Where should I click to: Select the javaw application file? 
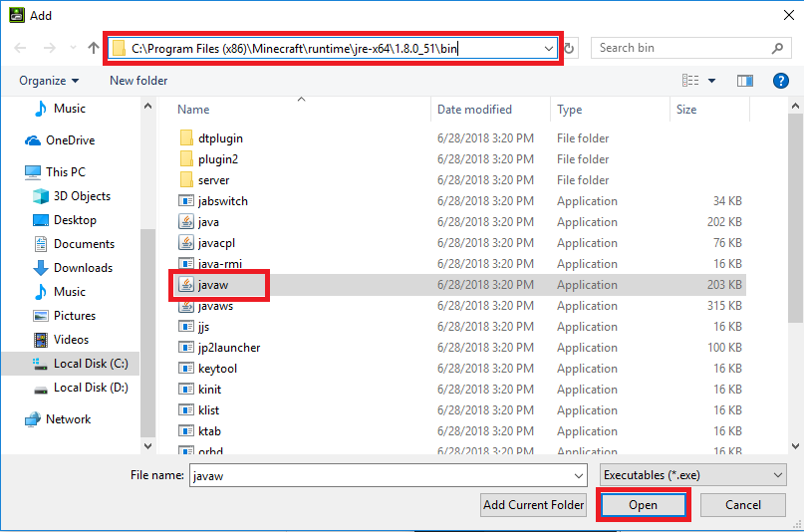click(215, 285)
